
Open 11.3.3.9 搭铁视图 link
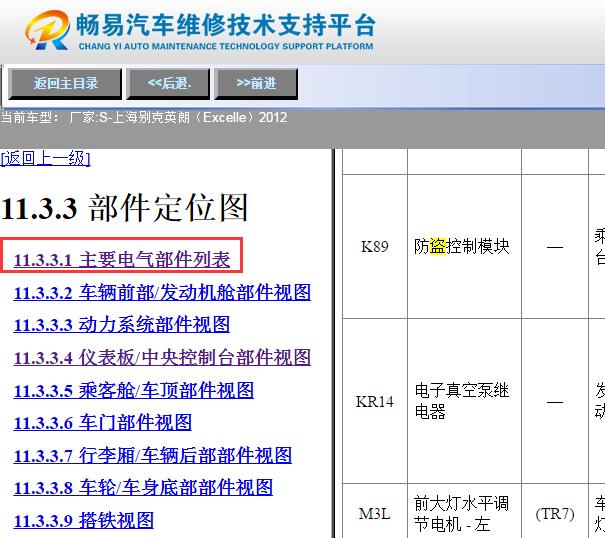pyautogui.click(x=84, y=520)
